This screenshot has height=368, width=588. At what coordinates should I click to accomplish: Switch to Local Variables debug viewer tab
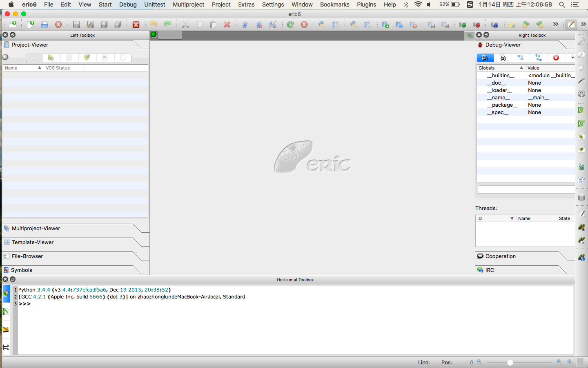[x=503, y=58]
